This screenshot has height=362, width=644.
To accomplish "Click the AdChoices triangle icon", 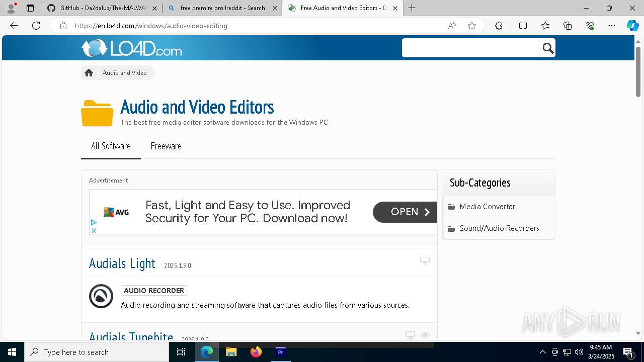I will coord(94,222).
